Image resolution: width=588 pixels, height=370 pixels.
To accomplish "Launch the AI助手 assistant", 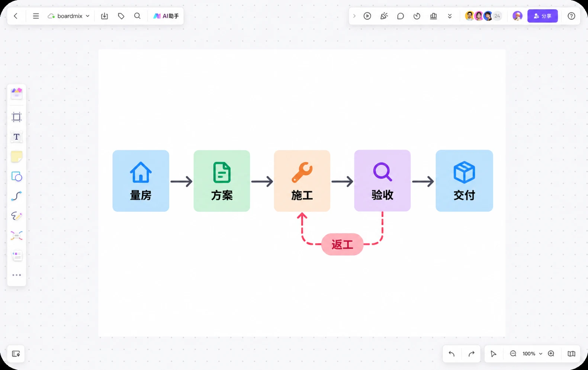I will click(166, 16).
